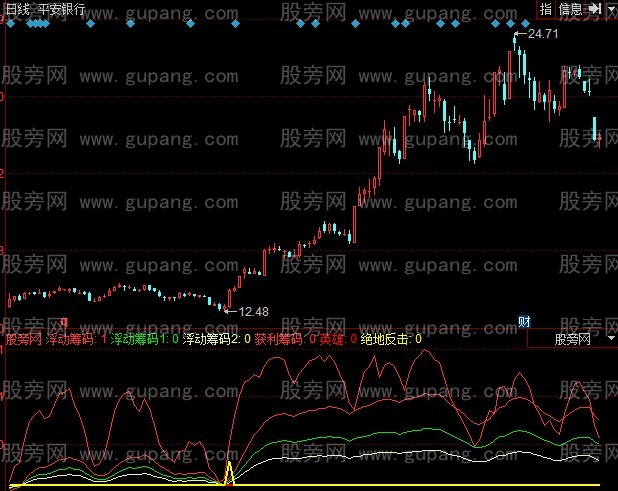Select the yellow 绝地反击 indicator label
Screen dimensions: 618x491
[386, 340]
